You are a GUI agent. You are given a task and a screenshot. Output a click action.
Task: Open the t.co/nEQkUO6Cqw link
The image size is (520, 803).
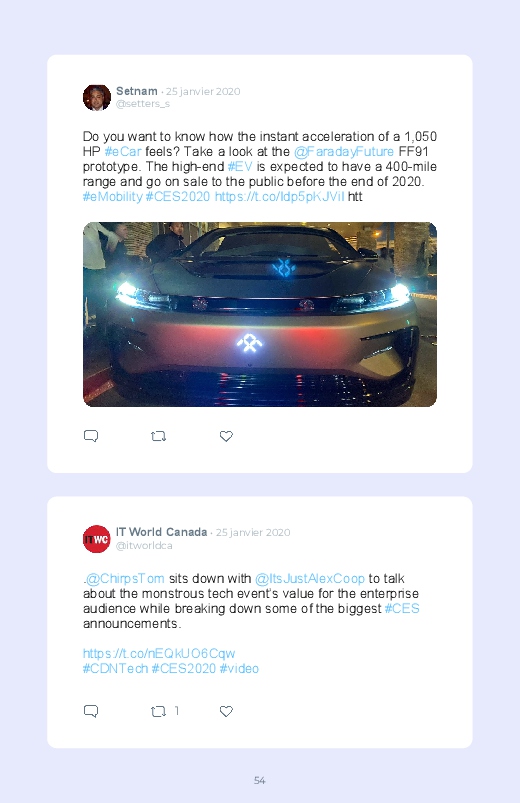[159, 653]
